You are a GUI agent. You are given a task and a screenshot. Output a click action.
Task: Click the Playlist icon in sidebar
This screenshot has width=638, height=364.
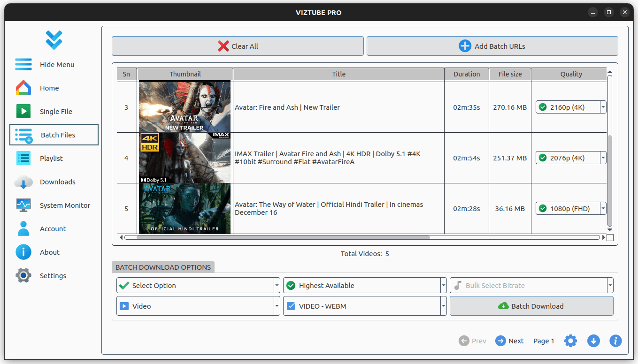23,159
